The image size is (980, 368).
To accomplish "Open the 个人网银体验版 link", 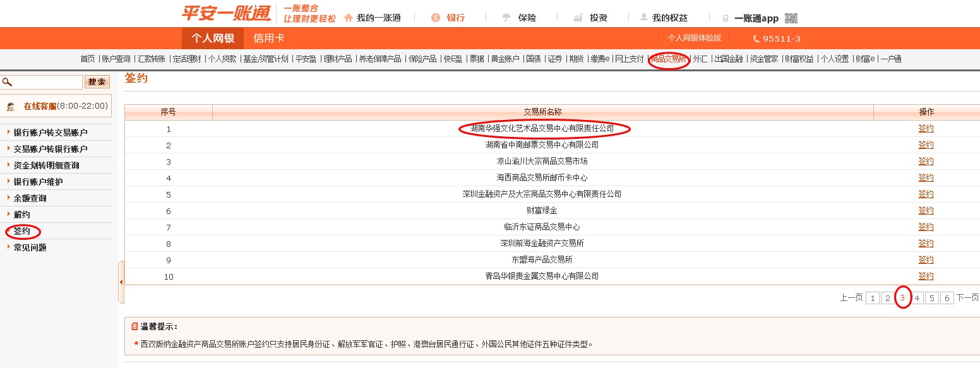I will click(695, 38).
